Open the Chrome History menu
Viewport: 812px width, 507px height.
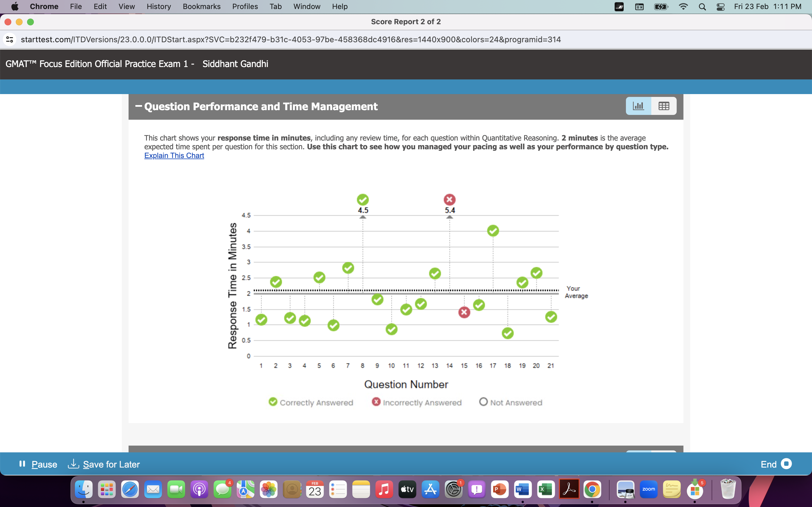[x=158, y=6]
